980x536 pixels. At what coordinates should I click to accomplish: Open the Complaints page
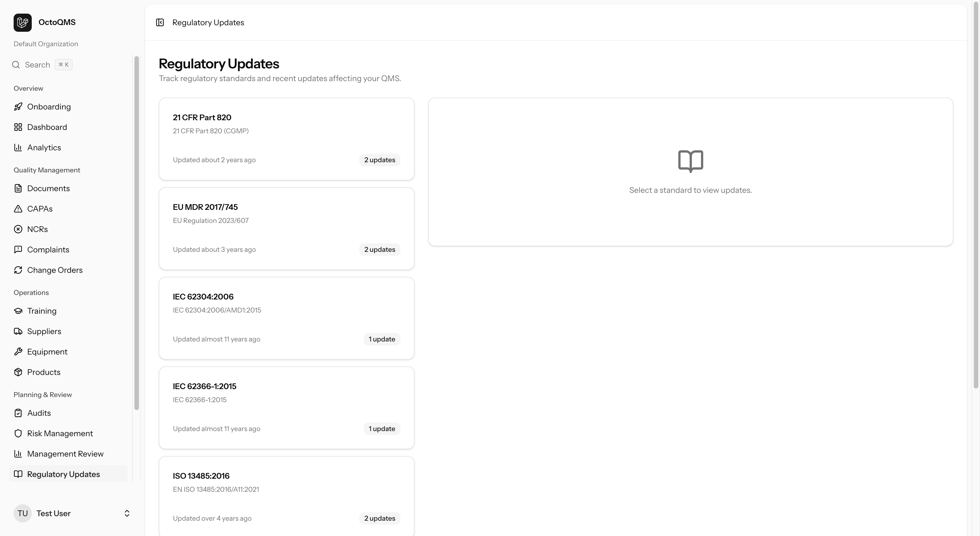click(68, 250)
